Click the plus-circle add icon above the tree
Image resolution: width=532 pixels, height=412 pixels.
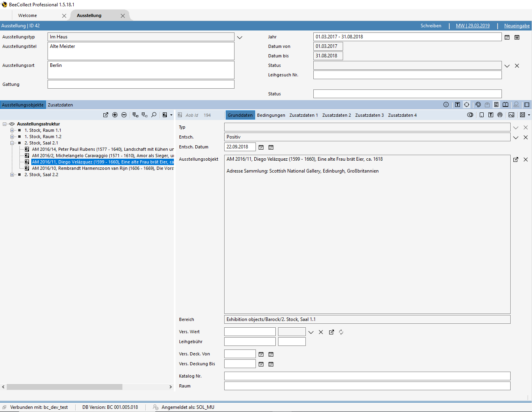click(x=115, y=115)
